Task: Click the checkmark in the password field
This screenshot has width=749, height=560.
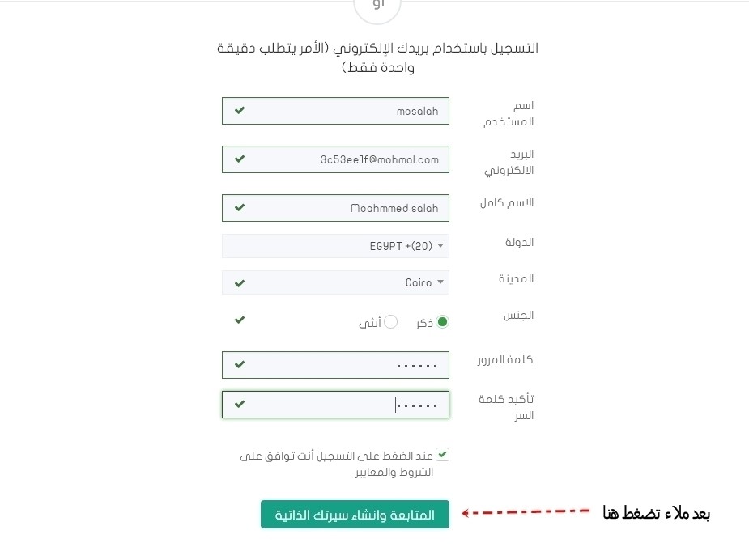Action: coord(240,365)
